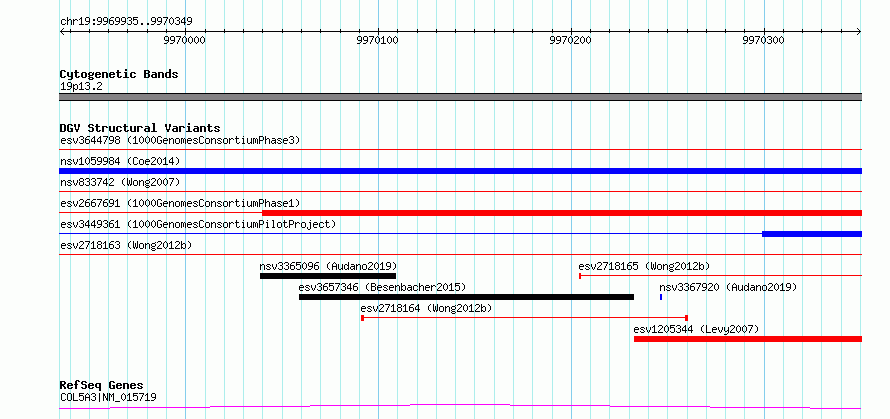Click ruler position 9970100
890x419 pixels.
[x=377, y=40]
